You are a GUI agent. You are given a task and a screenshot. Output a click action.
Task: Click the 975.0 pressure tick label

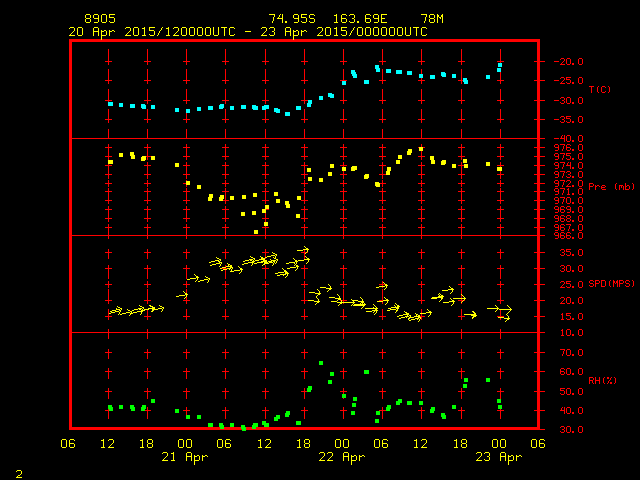568,157
